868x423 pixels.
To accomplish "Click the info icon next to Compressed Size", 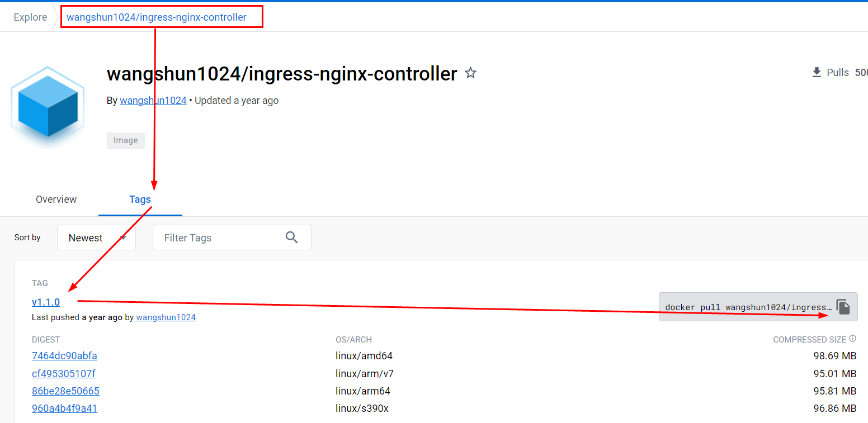I will (852, 338).
